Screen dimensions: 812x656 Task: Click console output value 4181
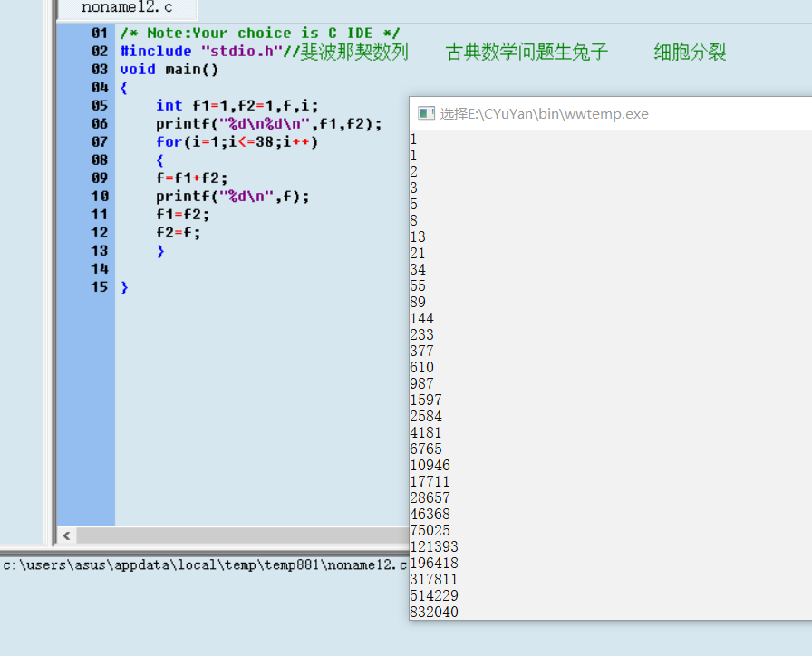click(x=426, y=432)
